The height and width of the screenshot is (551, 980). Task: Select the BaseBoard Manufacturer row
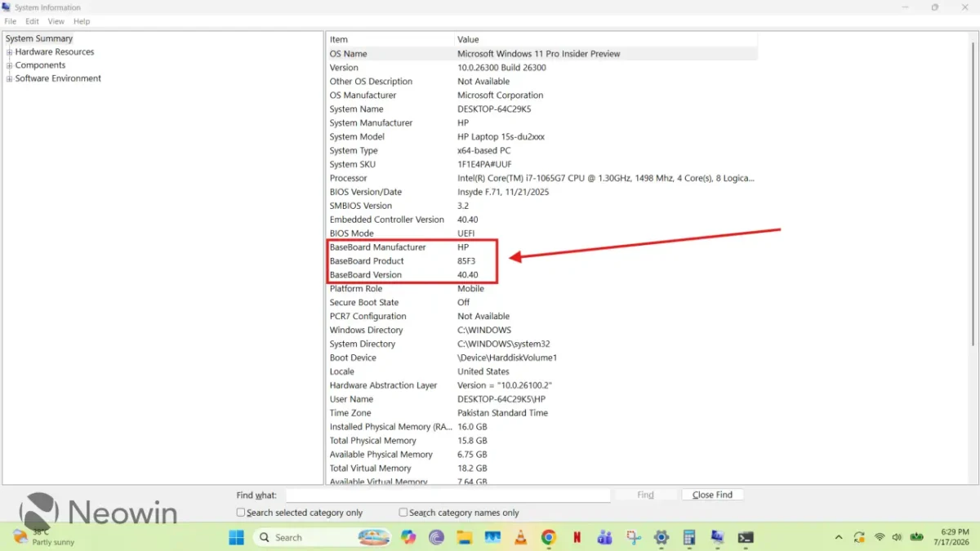[x=542, y=247]
